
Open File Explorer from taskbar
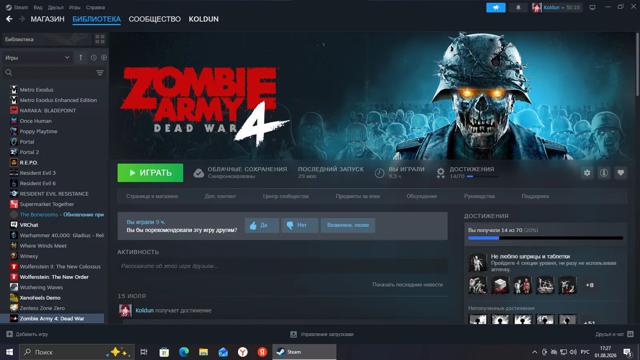pyautogui.click(x=203, y=352)
